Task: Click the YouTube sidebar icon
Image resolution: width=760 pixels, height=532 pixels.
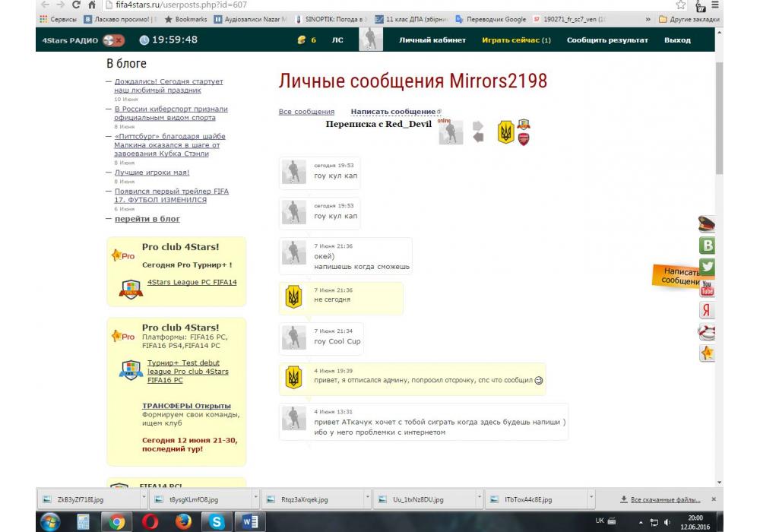Action: pyautogui.click(x=707, y=289)
